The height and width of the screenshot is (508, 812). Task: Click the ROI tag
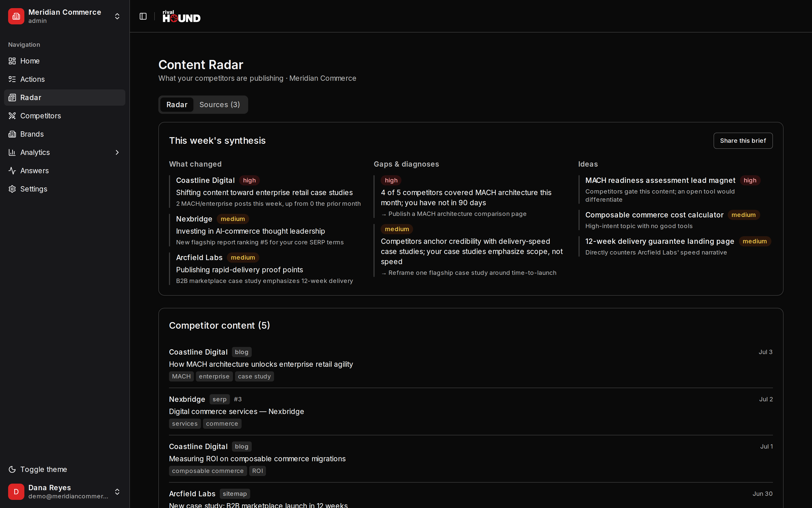[x=257, y=471]
